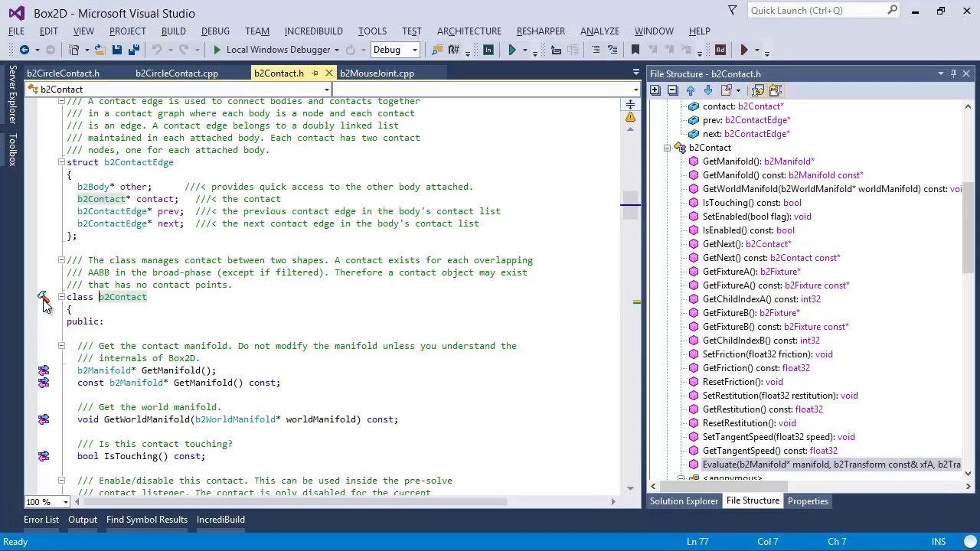The image size is (980, 551).
Task: Click the IncrediBuild 'In' toolbar icon
Action: 488,50
